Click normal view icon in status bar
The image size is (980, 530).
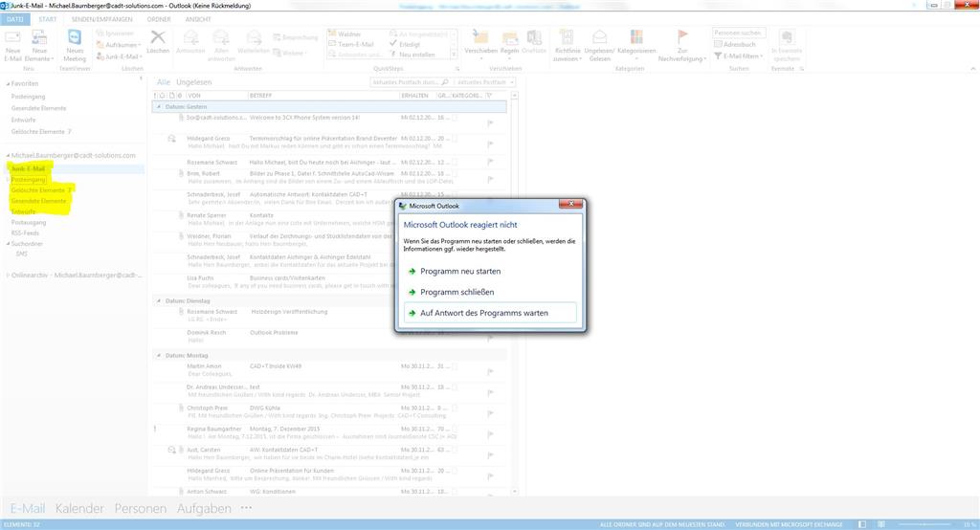tap(862, 524)
